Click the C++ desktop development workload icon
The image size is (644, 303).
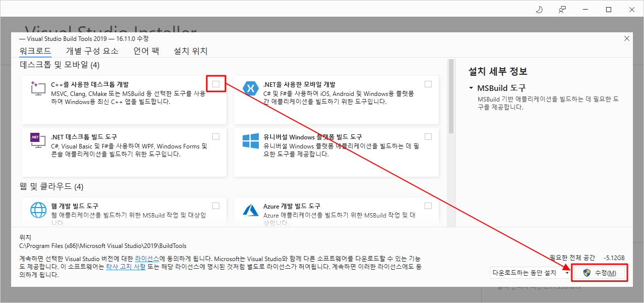[x=38, y=88]
